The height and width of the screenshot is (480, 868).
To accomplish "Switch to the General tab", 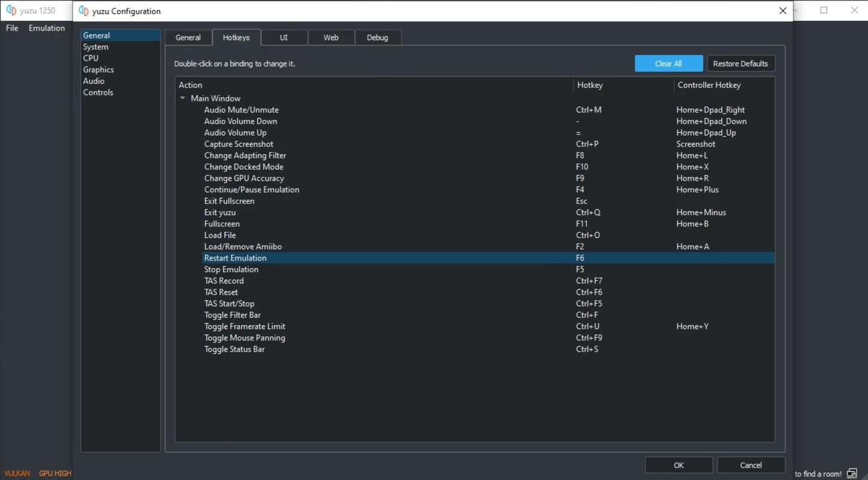I will click(188, 37).
